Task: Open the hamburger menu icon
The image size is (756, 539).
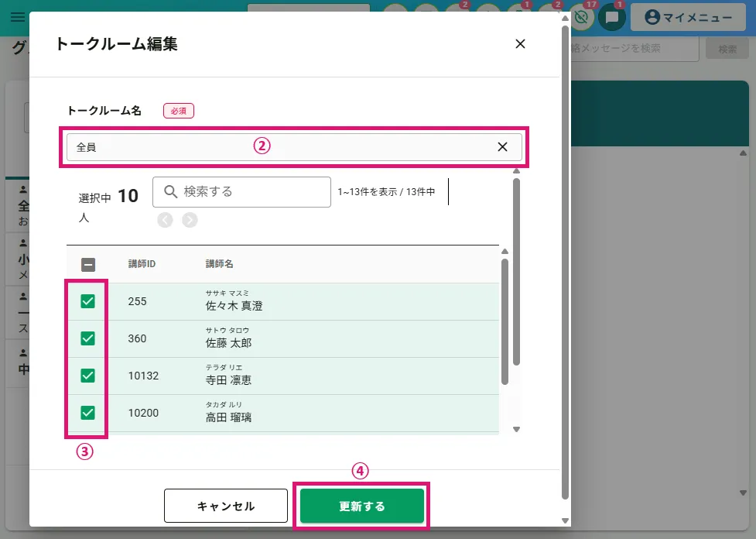Action: tap(17, 17)
